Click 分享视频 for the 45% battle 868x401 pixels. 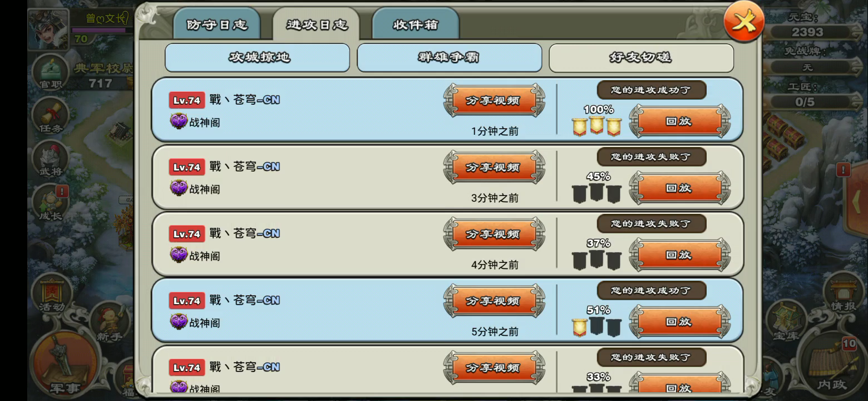pyautogui.click(x=494, y=167)
